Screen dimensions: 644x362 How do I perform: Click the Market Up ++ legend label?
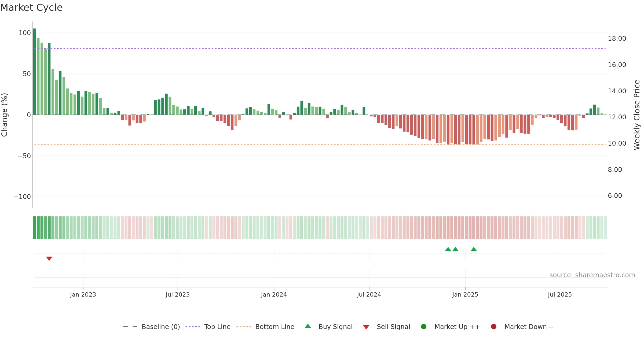[457, 327]
